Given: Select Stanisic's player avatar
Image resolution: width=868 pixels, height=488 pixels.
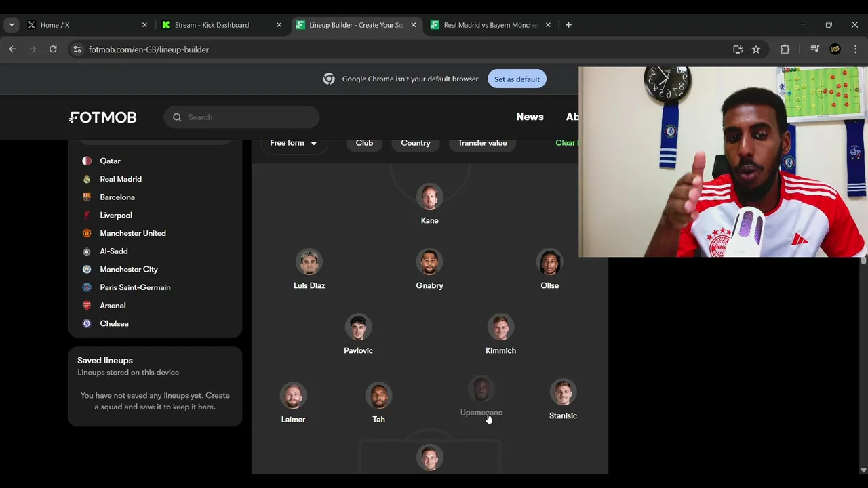Looking at the screenshot, I should (x=563, y=392).
